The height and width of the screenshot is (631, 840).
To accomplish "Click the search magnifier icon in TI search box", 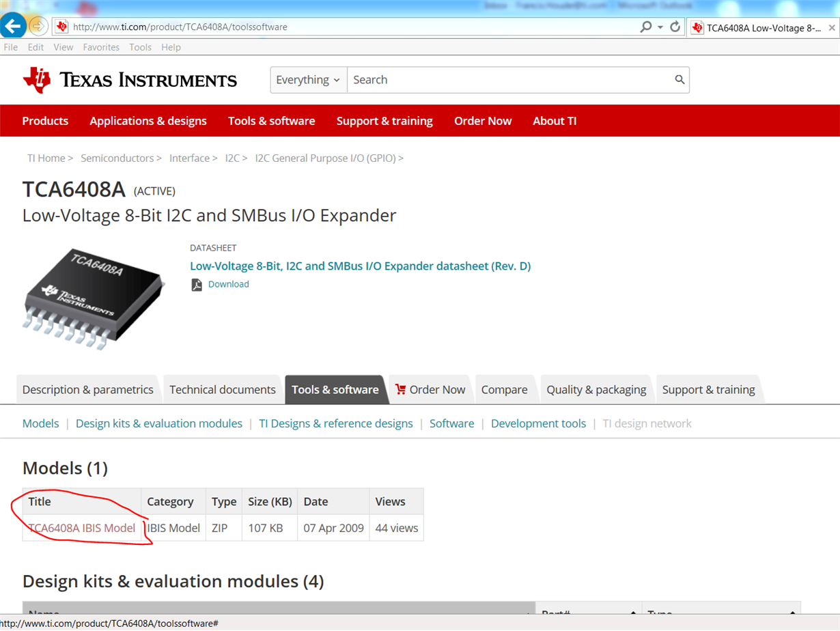I will tap(680, 80).
